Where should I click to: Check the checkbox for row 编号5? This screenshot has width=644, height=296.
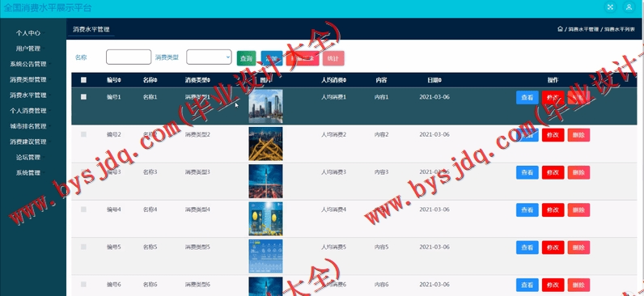(x=84, y=247)
